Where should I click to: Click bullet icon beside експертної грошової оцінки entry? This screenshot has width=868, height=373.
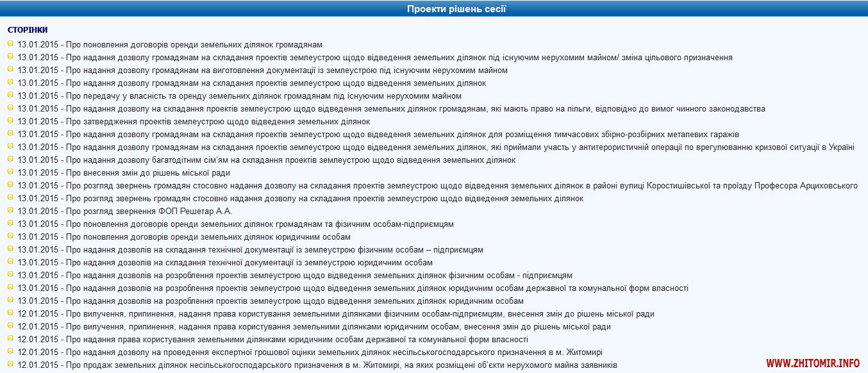point(11,351)
